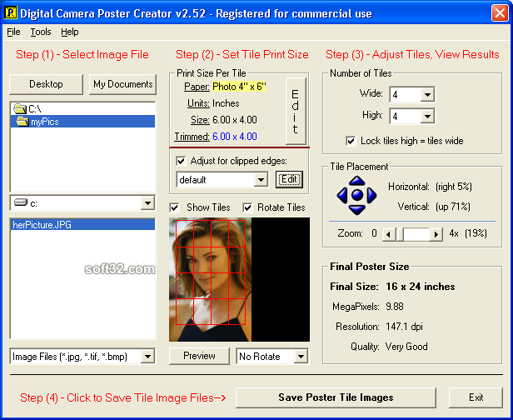Click the Horizontal (right 5%) value
The image size is (513, 420).
tap(454, 187)
